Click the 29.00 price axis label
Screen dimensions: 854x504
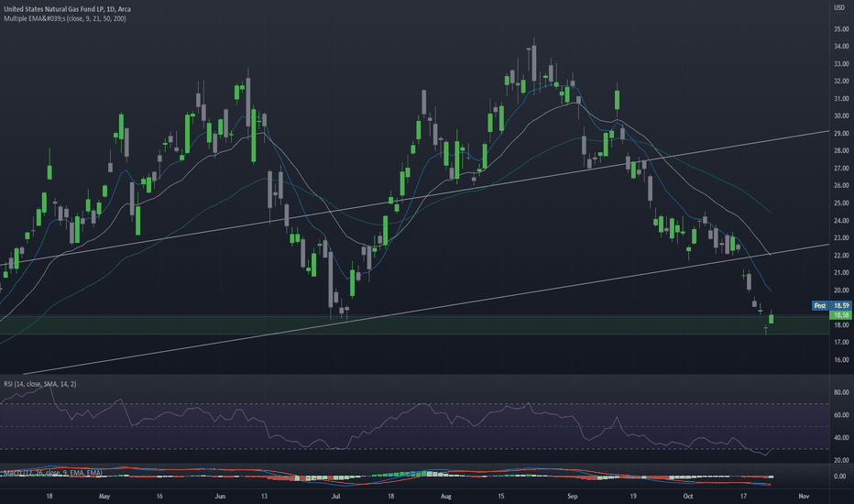[x=841, y=134]
